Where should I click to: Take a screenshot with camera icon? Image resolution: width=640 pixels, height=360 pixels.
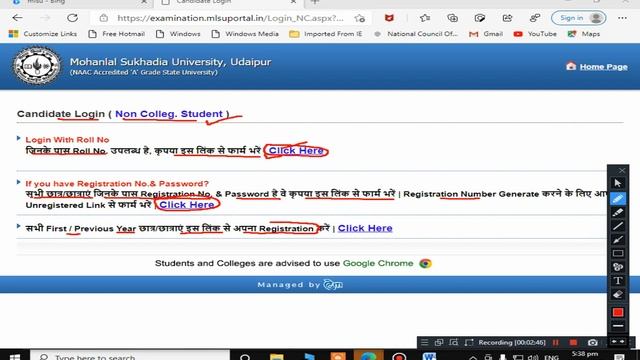pyautogui.click(x=593, y=342)
